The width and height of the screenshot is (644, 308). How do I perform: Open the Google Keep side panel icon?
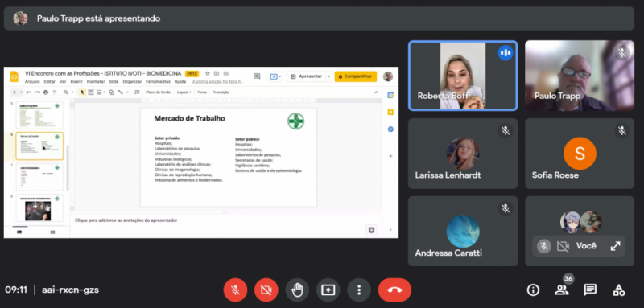(390, 112)
